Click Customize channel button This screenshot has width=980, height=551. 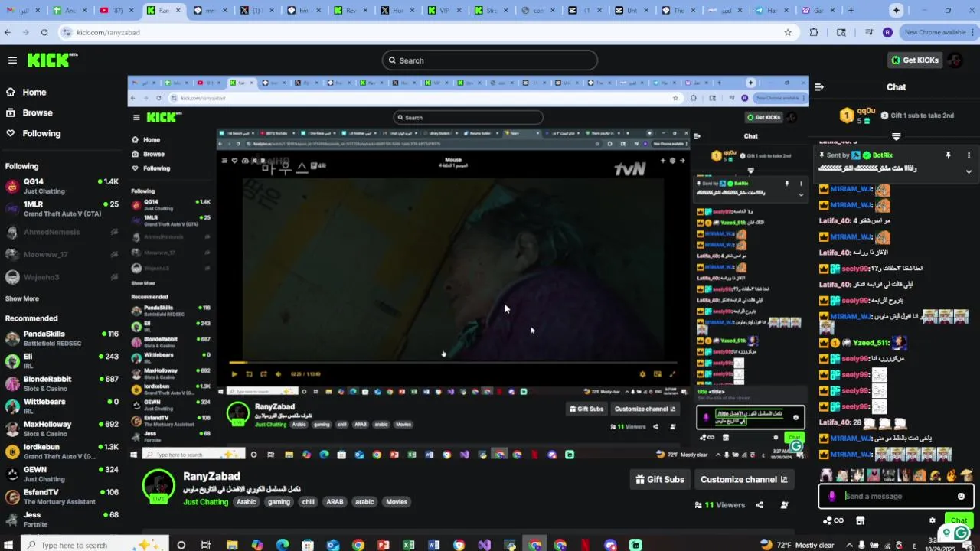(743, 479)
